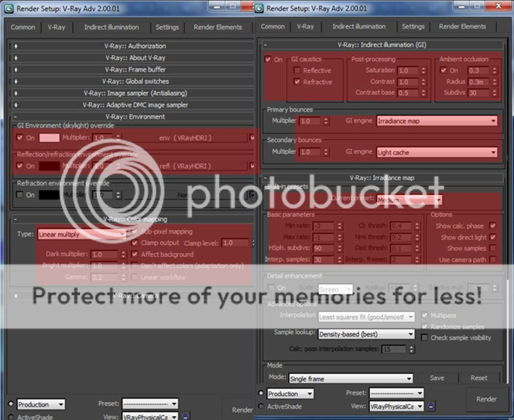Viewport: 514px width, 420px height.
Task: Toggle the Ambient occlusion On checkbox
Action: (443, 70)
